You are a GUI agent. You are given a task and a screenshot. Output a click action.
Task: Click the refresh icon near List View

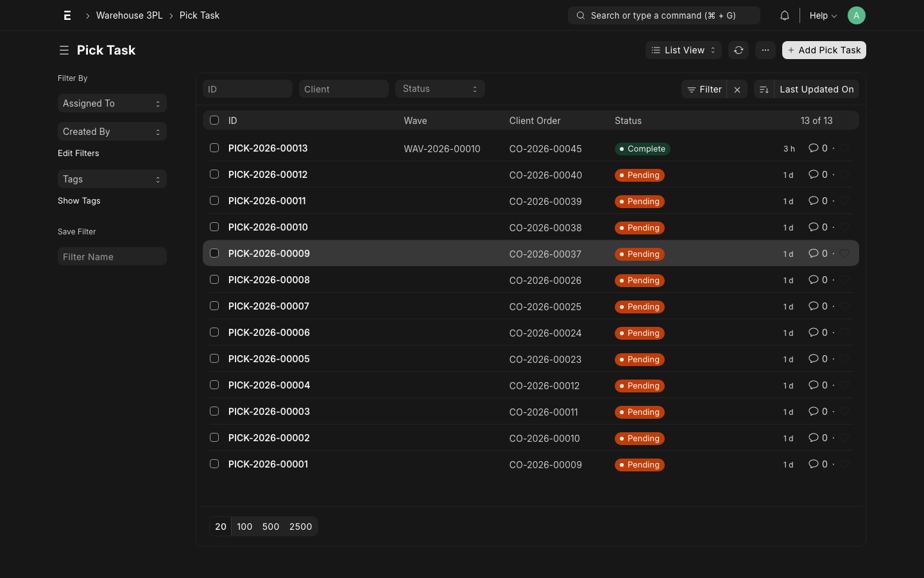pyautogui.click(x=738, y=49)
